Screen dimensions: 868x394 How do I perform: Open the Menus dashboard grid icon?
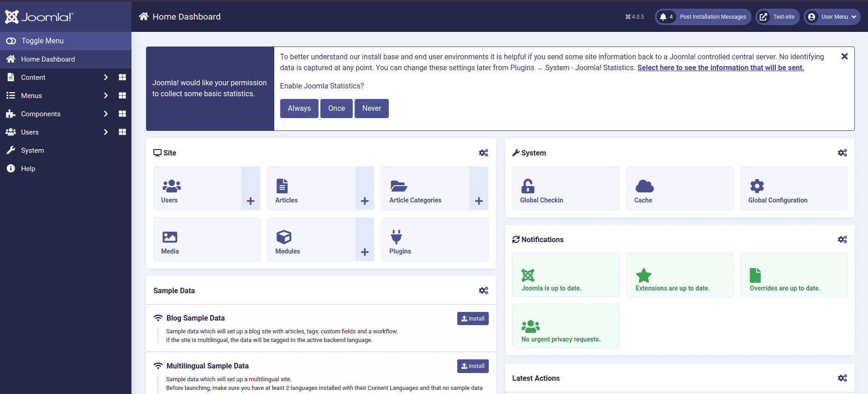[x=122, y=96]
